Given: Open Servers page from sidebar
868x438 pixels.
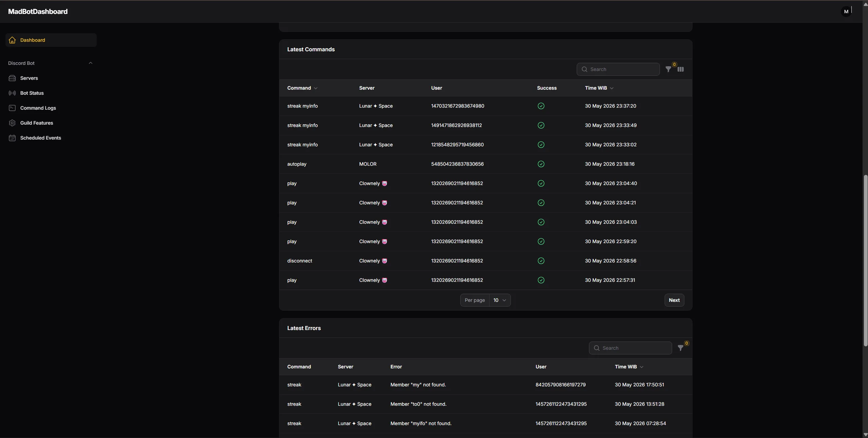Looking at the screenshot, I should (x=51, y=78).
